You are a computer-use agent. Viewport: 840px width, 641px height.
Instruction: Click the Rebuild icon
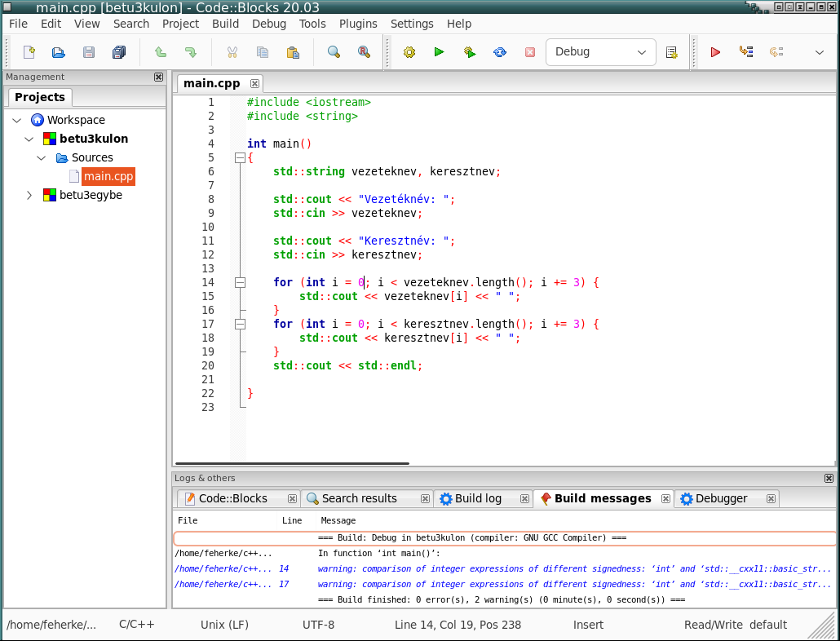tap(500, 52)
